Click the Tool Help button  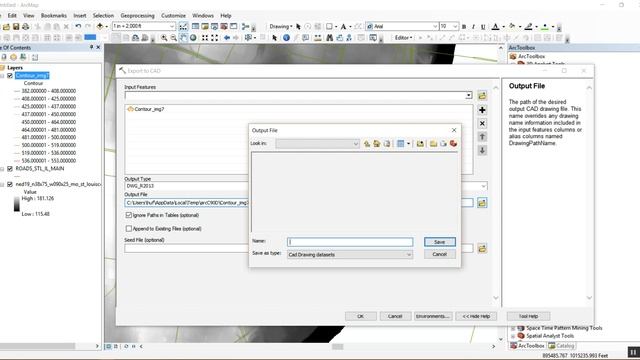tap(529, 316)
